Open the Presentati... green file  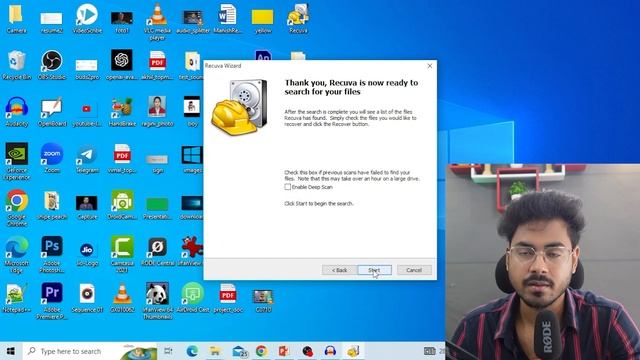(x=157, y=208)
